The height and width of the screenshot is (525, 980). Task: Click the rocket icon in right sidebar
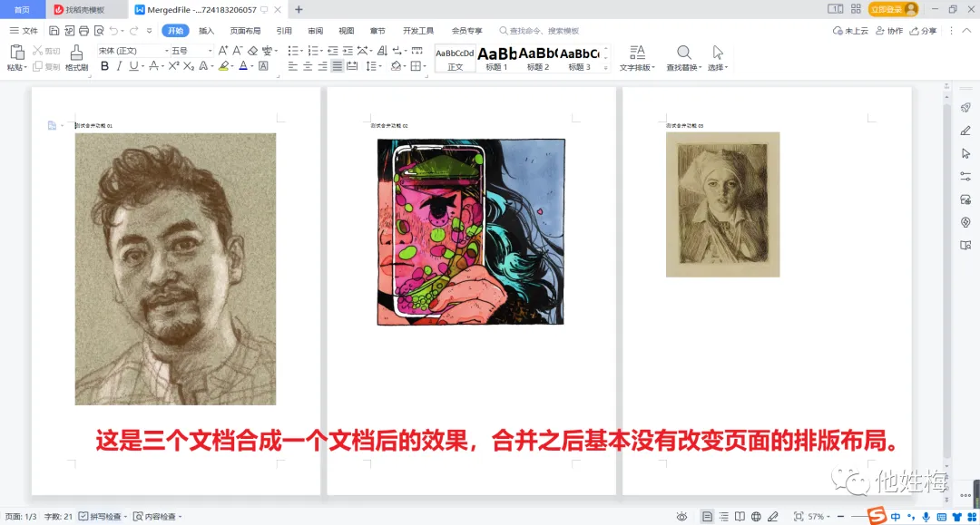(x=965, y=108)
